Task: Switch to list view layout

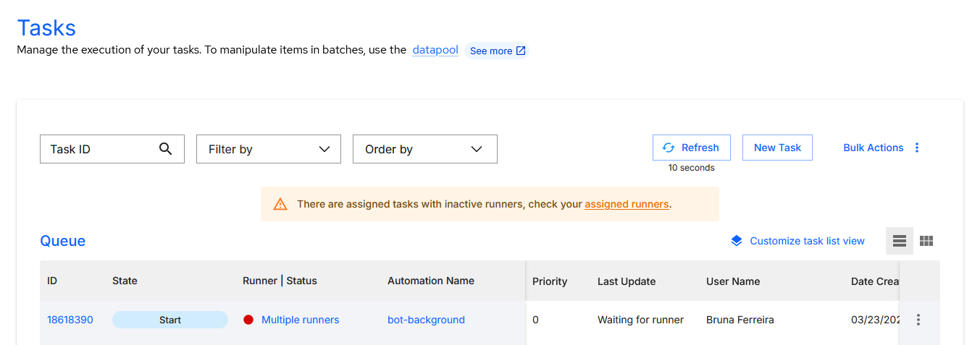Action: 900,241
